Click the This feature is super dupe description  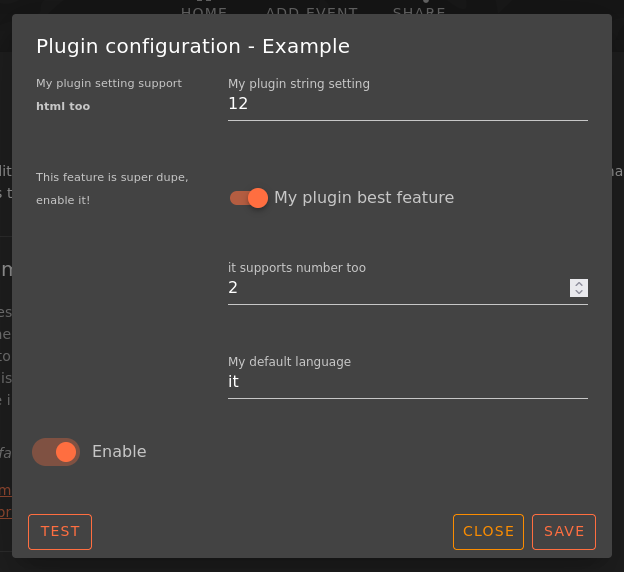[x=112, y=177]
